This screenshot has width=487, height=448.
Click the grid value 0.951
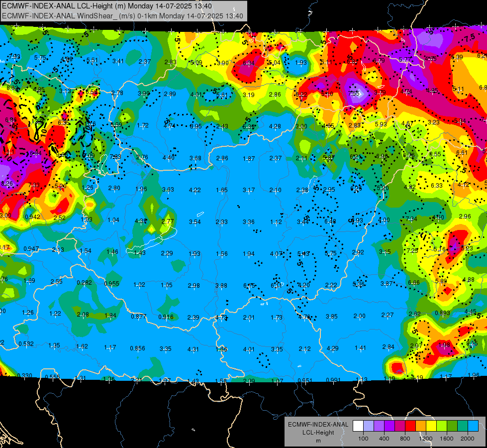pyautogui.click(x=305, y=380)
